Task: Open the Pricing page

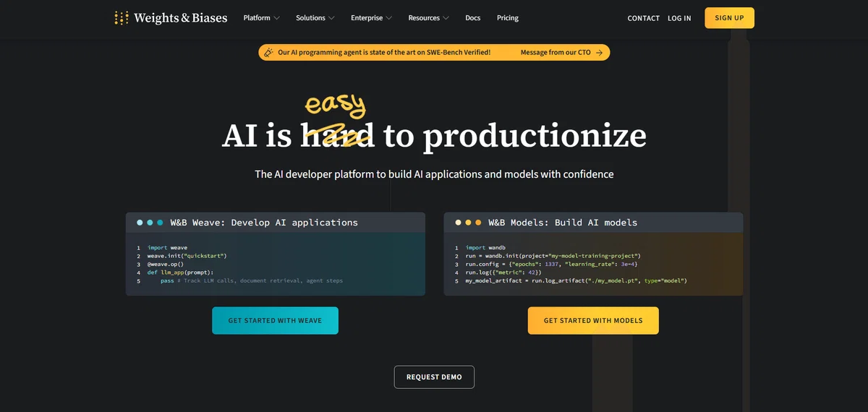Action: click(x=508, y=18)
